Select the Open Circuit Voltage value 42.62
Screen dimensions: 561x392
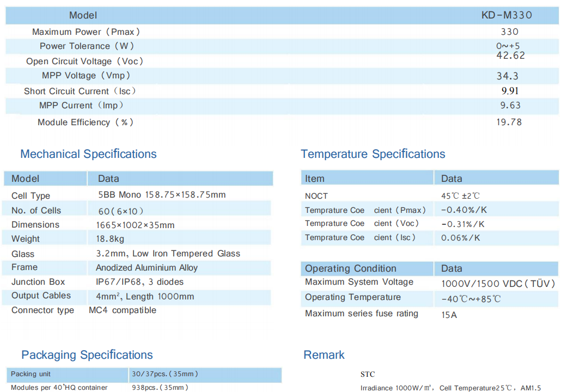[x=510, y=56]
